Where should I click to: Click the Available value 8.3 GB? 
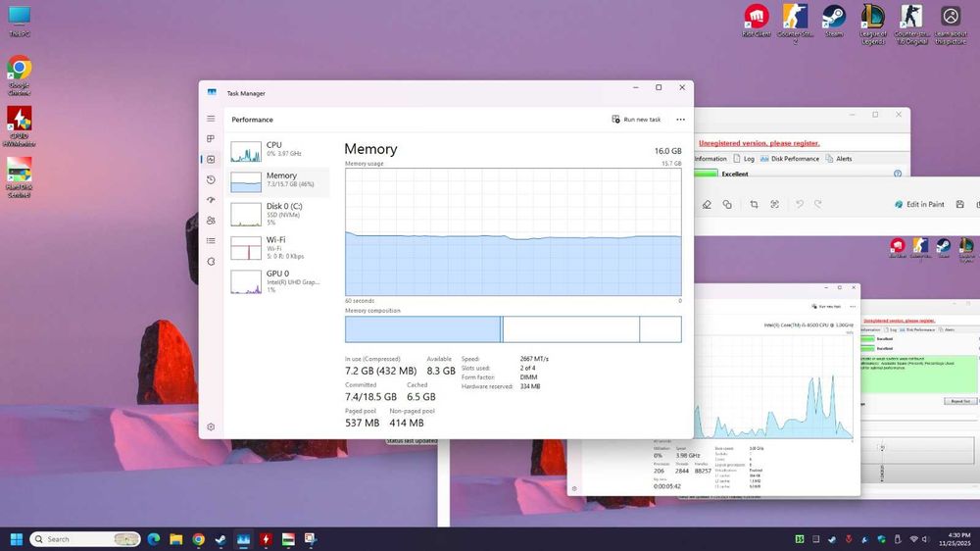click(441, 371)
